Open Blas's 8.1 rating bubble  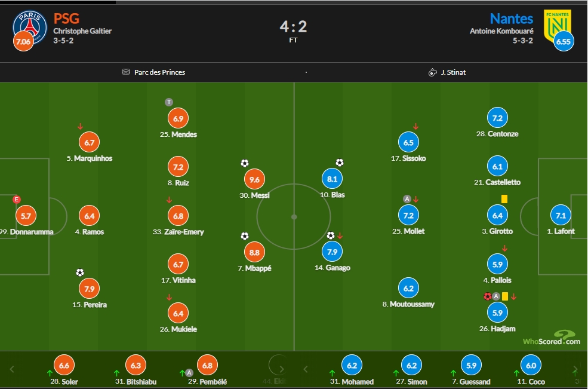[x=333, y=179]
